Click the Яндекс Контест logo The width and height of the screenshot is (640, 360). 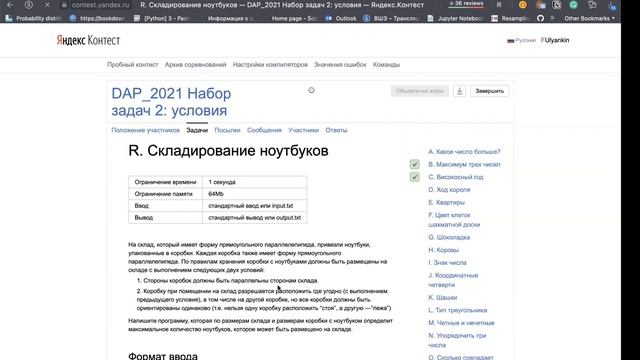pos(88,40)
